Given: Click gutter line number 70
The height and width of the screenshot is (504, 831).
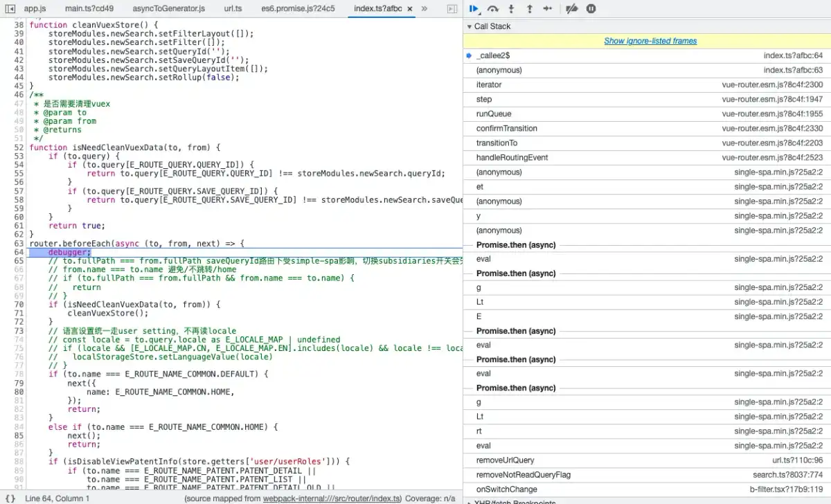Looking at the screenshot, I should point(19,305).
